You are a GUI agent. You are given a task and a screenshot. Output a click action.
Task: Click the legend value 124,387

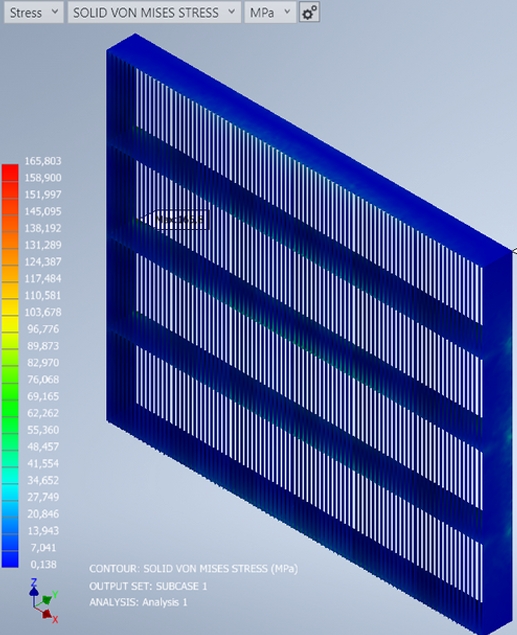[43, 262]
